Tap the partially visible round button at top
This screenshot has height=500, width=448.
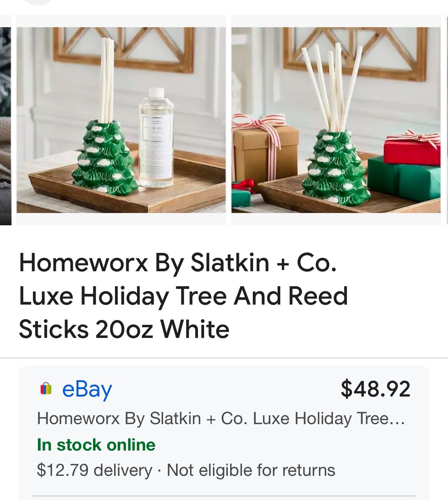[x=38, y=2]
